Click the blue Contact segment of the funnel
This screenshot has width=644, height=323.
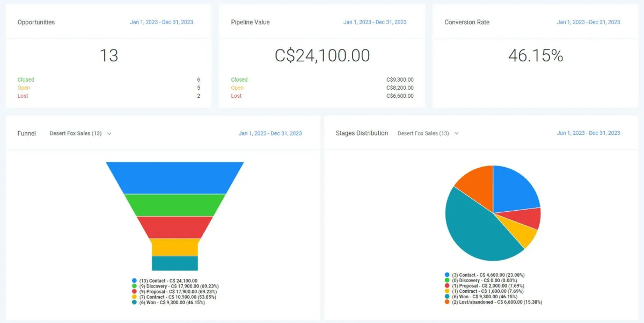coord(175,177)
